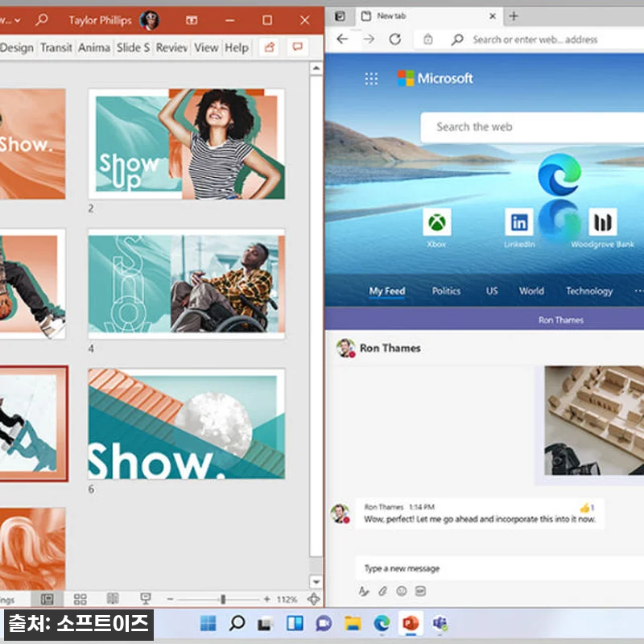Viewport: 644px width, 644px height.
Task: Open Task View on taskbar
Action: coord(266,624)
